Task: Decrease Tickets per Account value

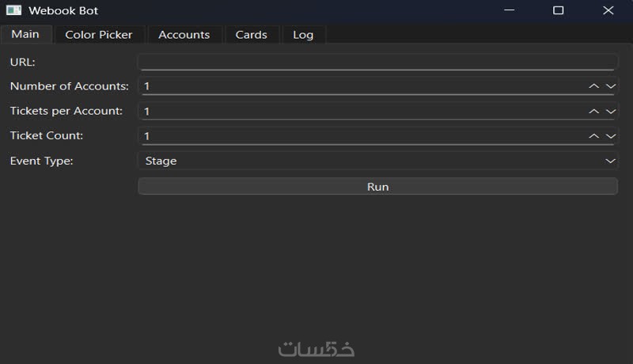Action: (610, 112)
